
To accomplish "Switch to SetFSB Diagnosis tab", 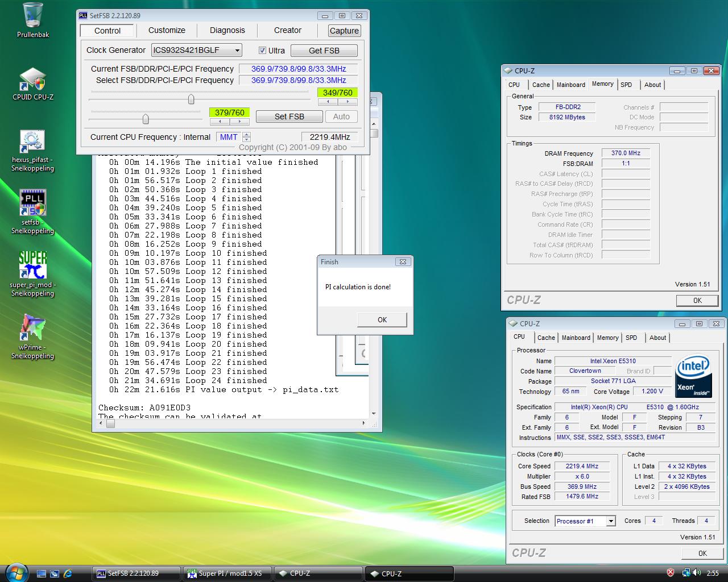I will [227, 30].
